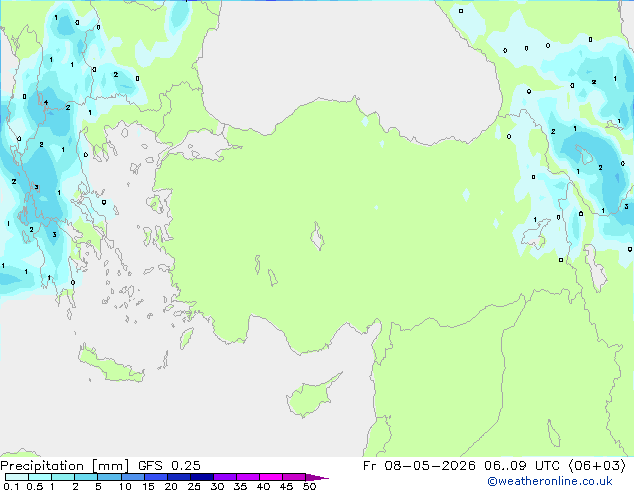
Task: Click the '0.1' legend scale label
Action: [11, 486]
